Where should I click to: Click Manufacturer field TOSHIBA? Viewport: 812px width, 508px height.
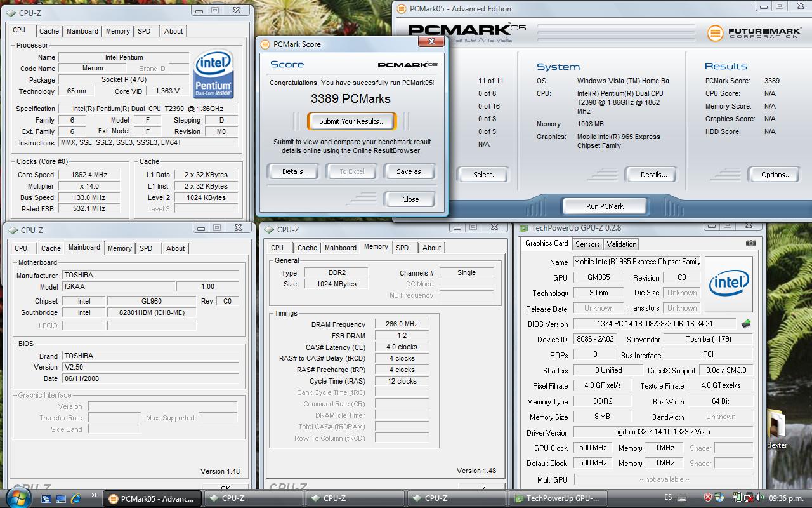[150, 276]
